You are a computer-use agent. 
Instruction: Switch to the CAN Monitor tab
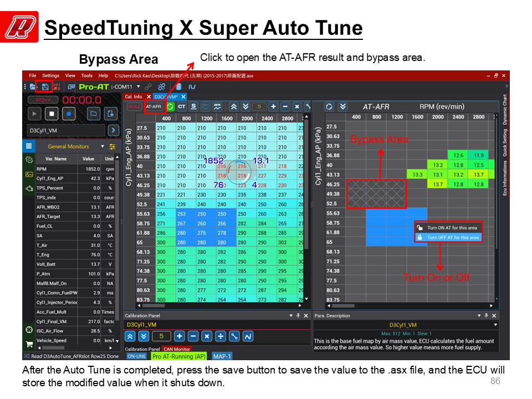pyautogui.click(x=177, y=349)
